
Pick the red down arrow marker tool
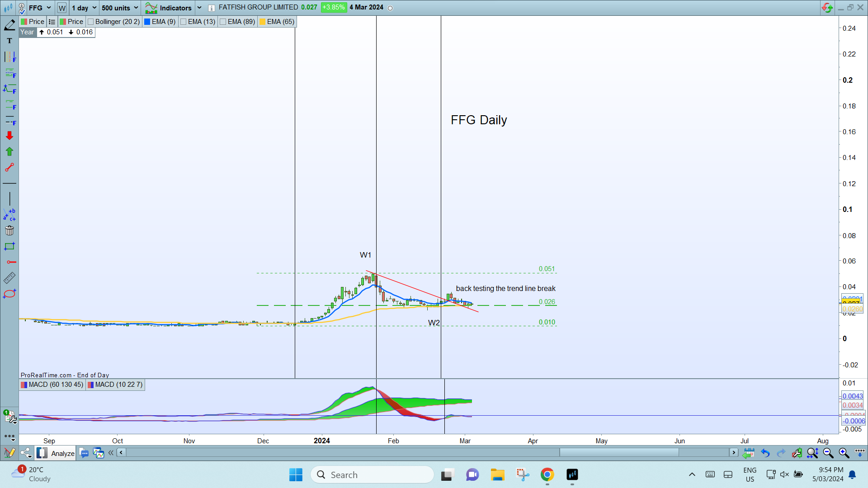[9, 136]
